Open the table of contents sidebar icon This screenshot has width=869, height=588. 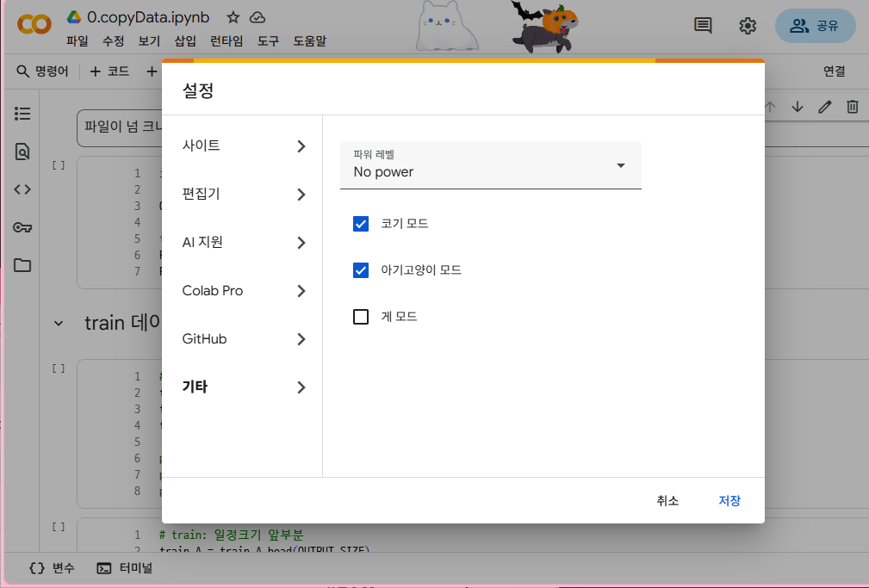point(22,114)
